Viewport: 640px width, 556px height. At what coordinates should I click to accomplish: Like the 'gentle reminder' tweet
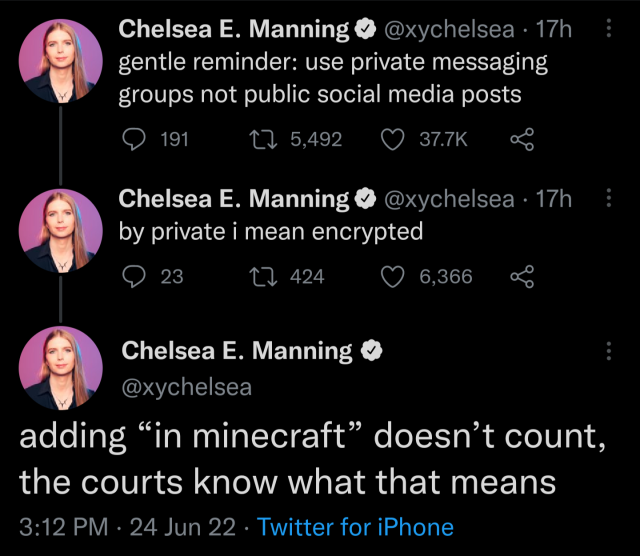[392, 140]
